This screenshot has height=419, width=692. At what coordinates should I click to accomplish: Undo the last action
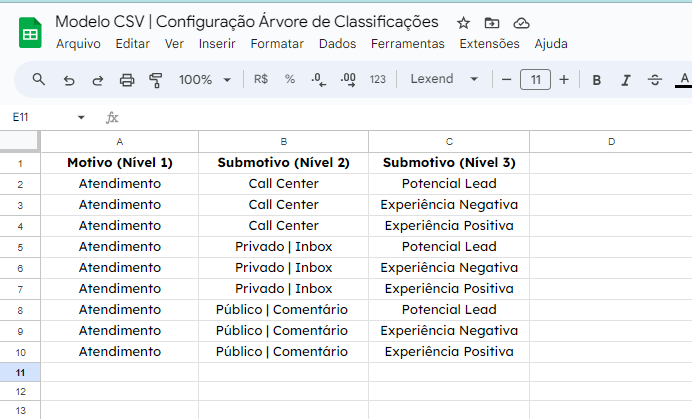click(x=69, y=80)
